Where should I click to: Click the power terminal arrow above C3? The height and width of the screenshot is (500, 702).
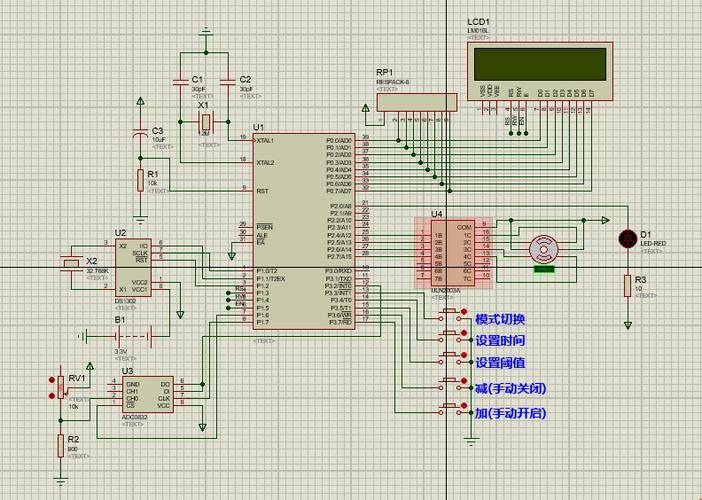point(141,101)
